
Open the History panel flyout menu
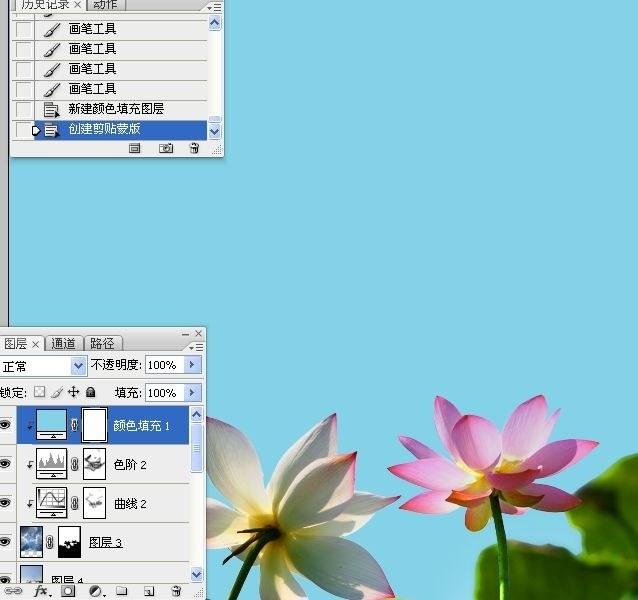(214, 7)
